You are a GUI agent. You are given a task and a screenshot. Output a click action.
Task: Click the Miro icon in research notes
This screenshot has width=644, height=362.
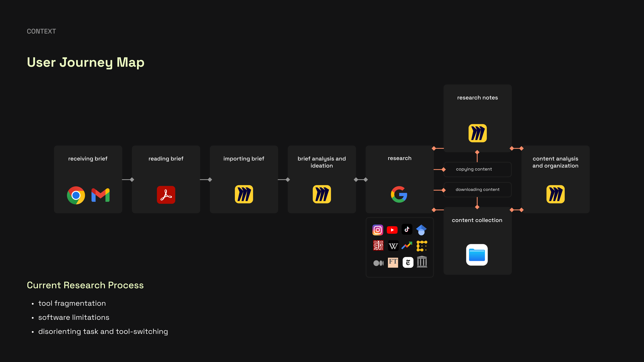pos(478,133)
